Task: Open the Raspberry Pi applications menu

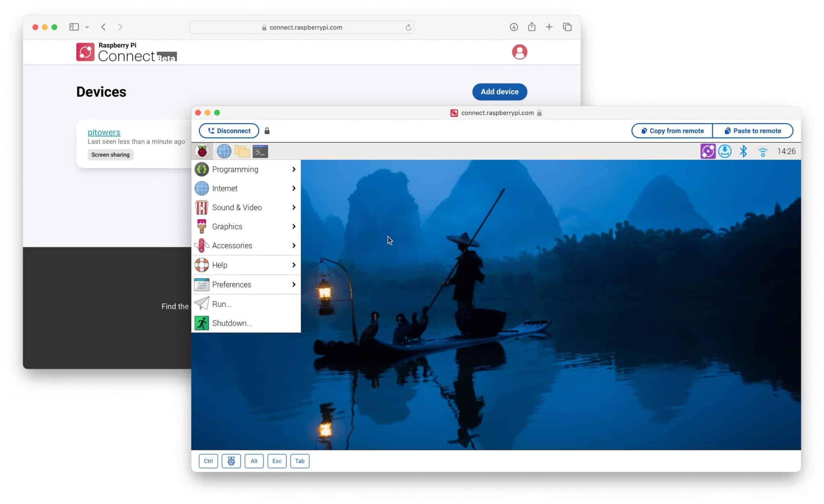Action: point(202,151)
